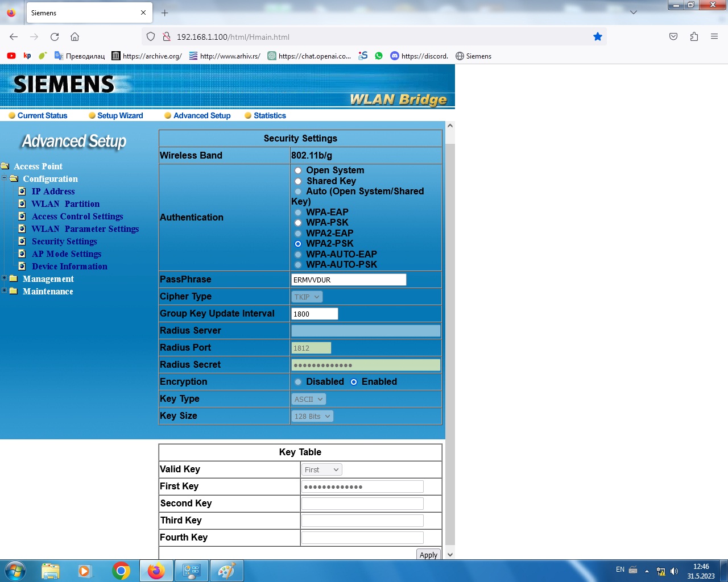Open the Current Status tab
Screen dimensions: 728x582
click(x=38, y=115)
